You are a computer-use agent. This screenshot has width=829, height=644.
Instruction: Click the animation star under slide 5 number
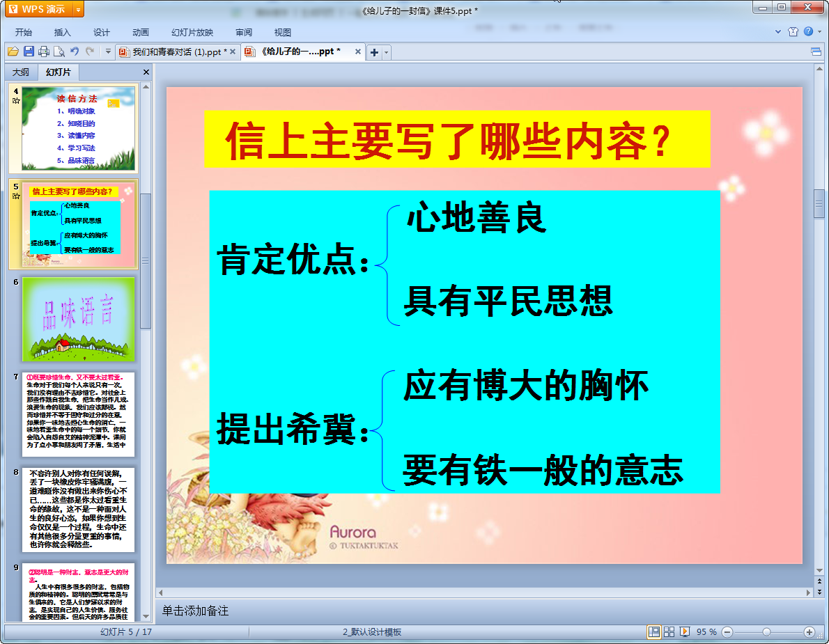17,196
